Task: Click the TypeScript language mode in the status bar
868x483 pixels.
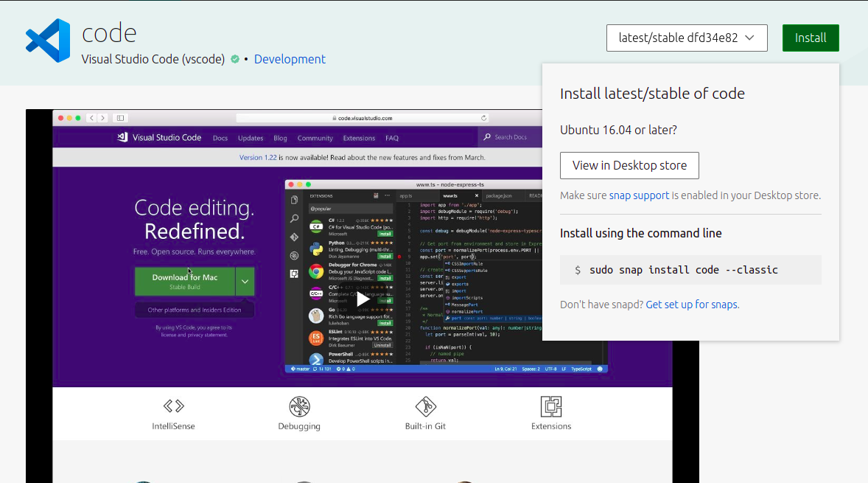Action: click(581, 369)
